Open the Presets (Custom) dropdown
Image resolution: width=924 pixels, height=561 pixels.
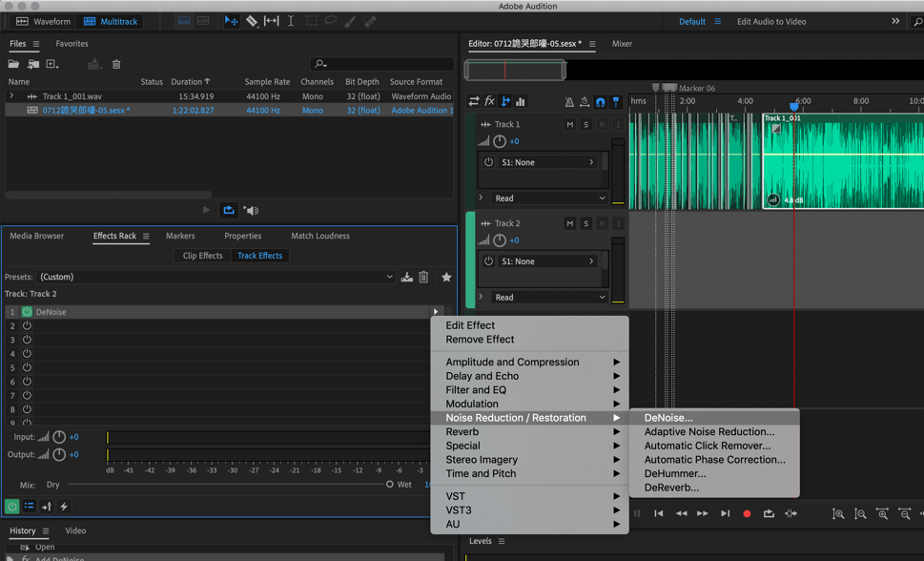(216, 277)
